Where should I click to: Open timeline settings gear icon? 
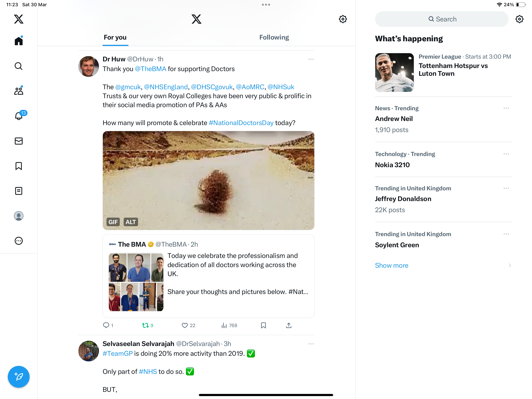(x=343, y=19)
